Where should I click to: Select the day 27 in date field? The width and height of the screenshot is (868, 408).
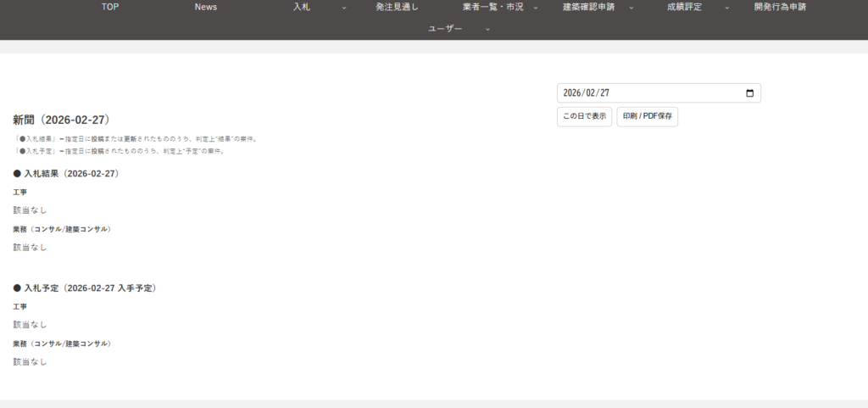[x=606, y=93]
